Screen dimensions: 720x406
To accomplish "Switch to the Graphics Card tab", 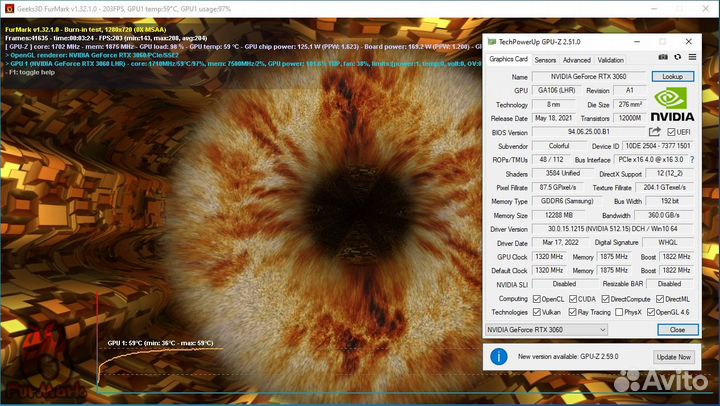I will [508, 59].
